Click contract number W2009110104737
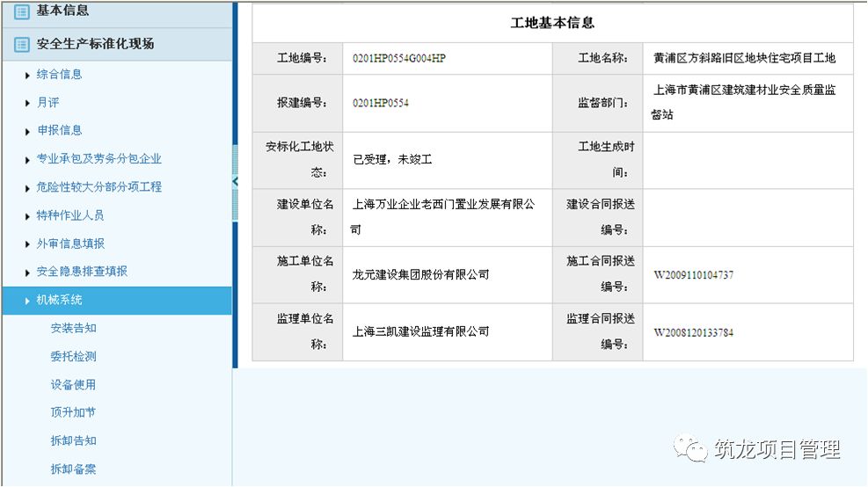 pos(694,275)
